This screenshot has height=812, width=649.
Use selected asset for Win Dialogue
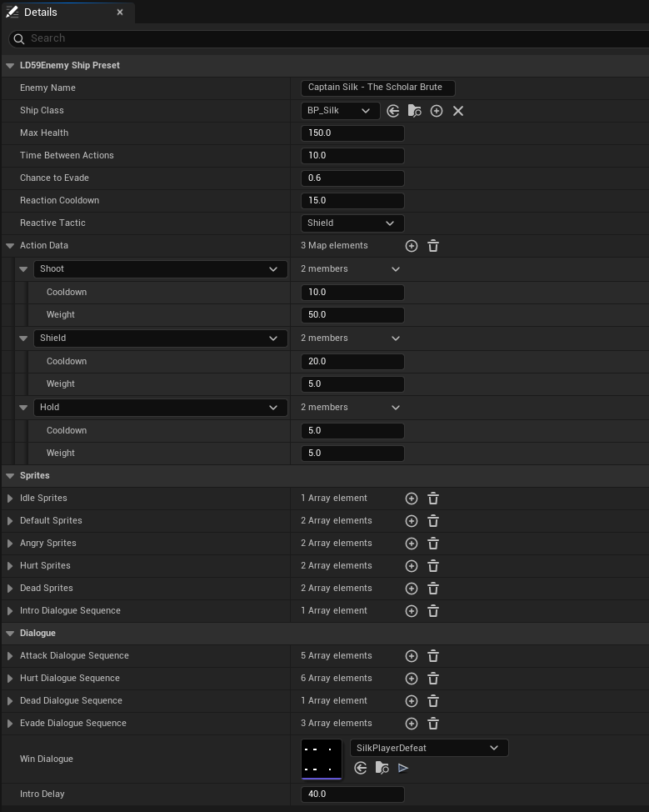click(361, 768)
